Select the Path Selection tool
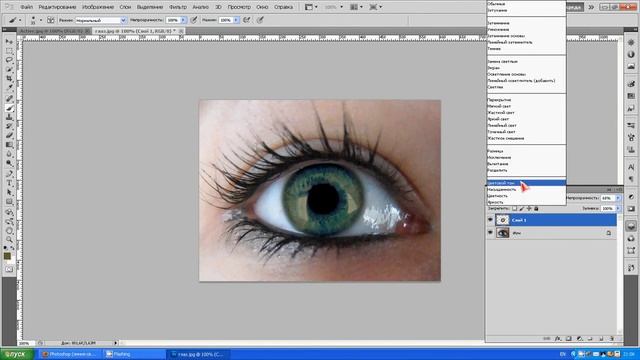 click(9, 193)
